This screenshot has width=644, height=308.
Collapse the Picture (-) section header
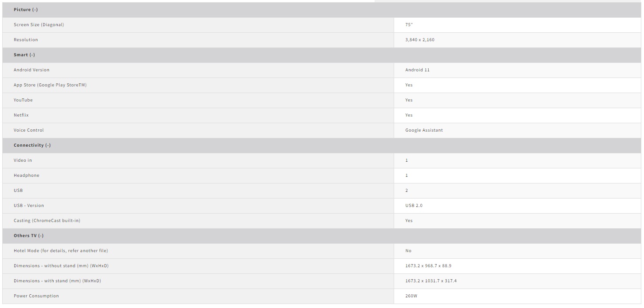pos(26,10)
